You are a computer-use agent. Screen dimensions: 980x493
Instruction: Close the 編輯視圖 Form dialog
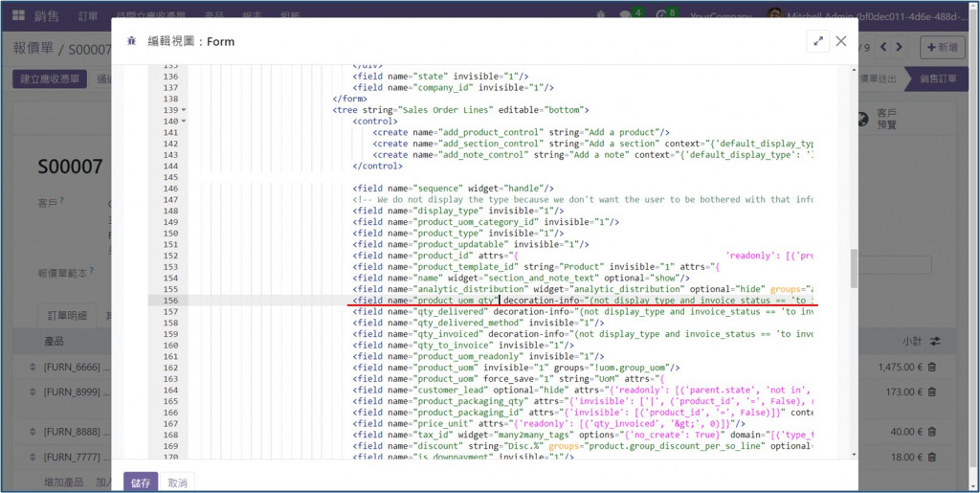tap(841, 41)
